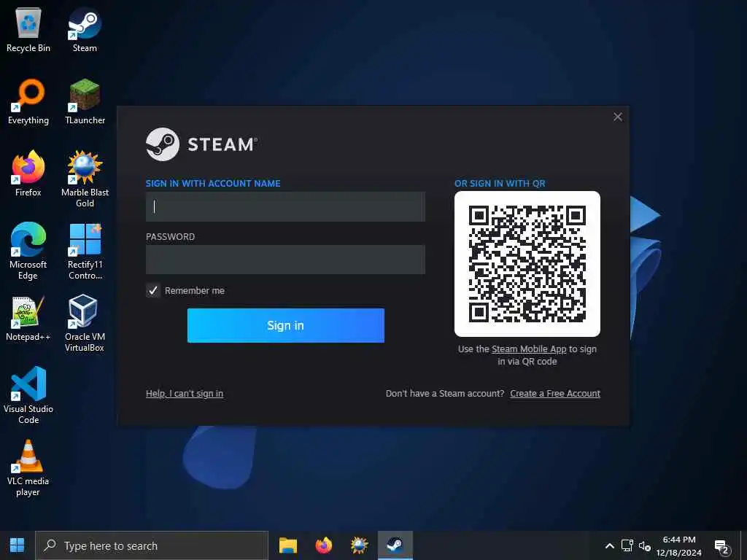
Task: Click the taskbar search box
Action: tap(152, 545)
